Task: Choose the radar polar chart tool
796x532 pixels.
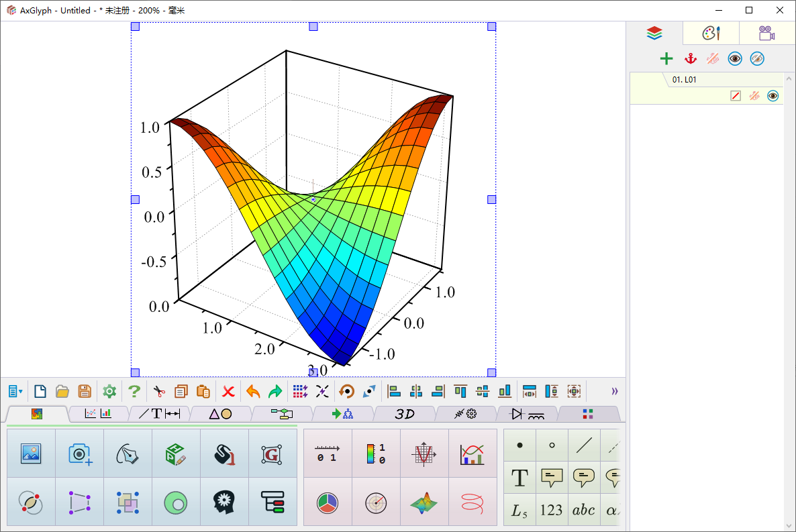Action: (x=376, y=502)
